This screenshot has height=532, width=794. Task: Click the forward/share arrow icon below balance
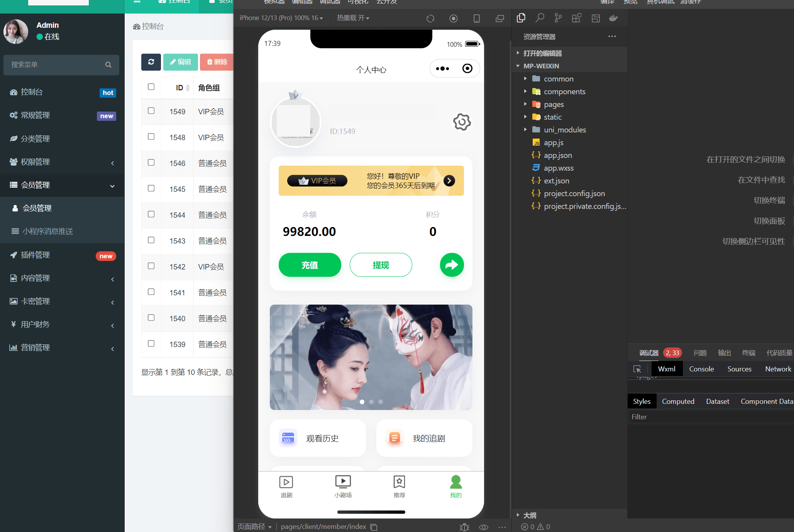point(452,265)
